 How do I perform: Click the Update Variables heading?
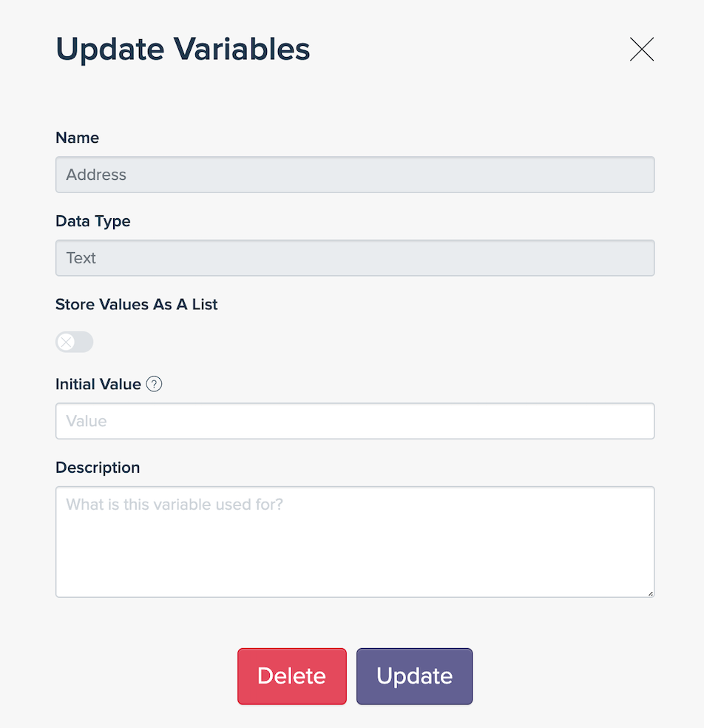[183, 50]
